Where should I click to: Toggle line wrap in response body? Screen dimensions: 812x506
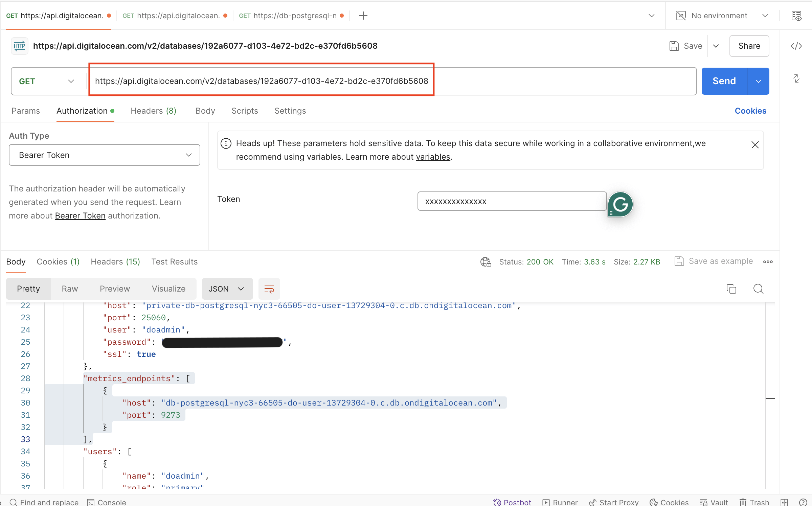click(x=269, y=289)
